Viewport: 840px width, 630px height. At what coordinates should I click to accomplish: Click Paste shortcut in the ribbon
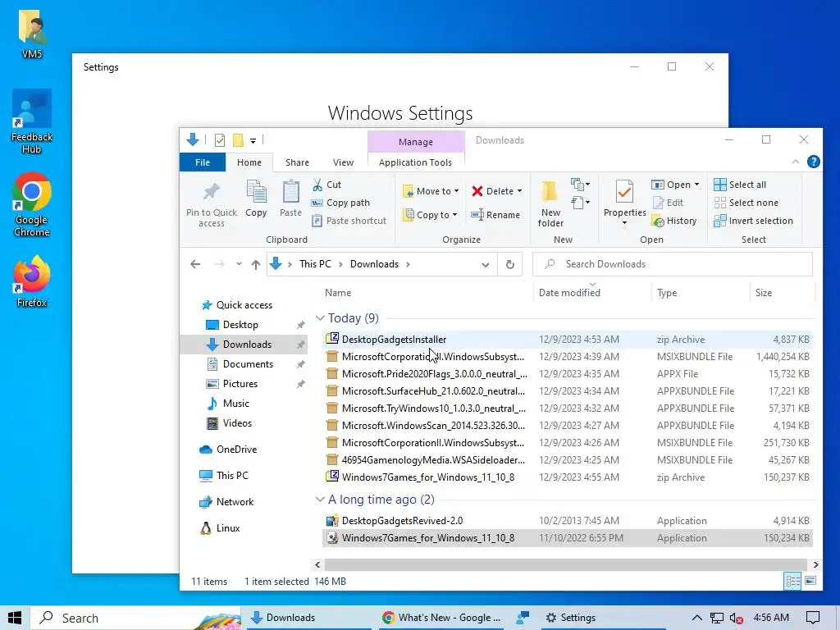click(x=349, y=221)
